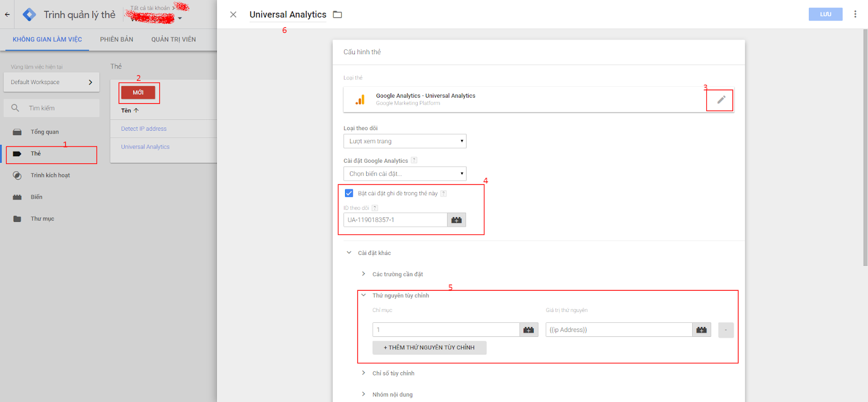Click help icon beside ID theo dõi
868x402 pixels.
[375, 208]
